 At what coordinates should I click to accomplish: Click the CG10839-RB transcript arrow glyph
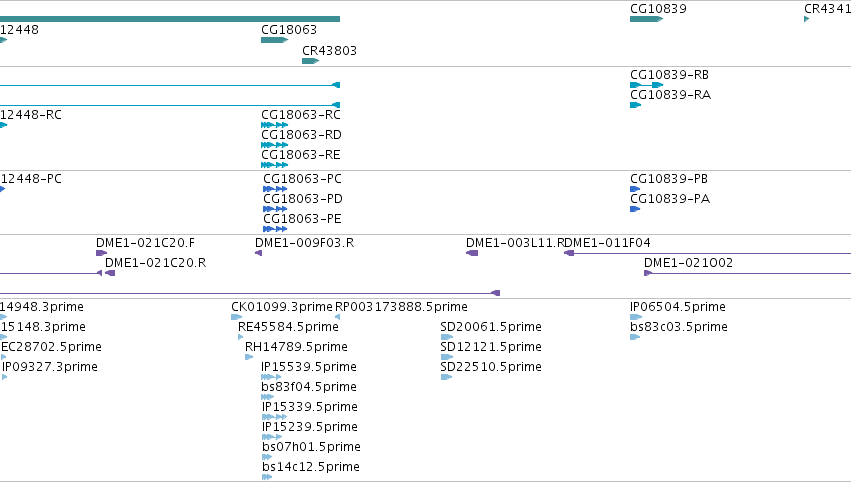coord(646,85)
